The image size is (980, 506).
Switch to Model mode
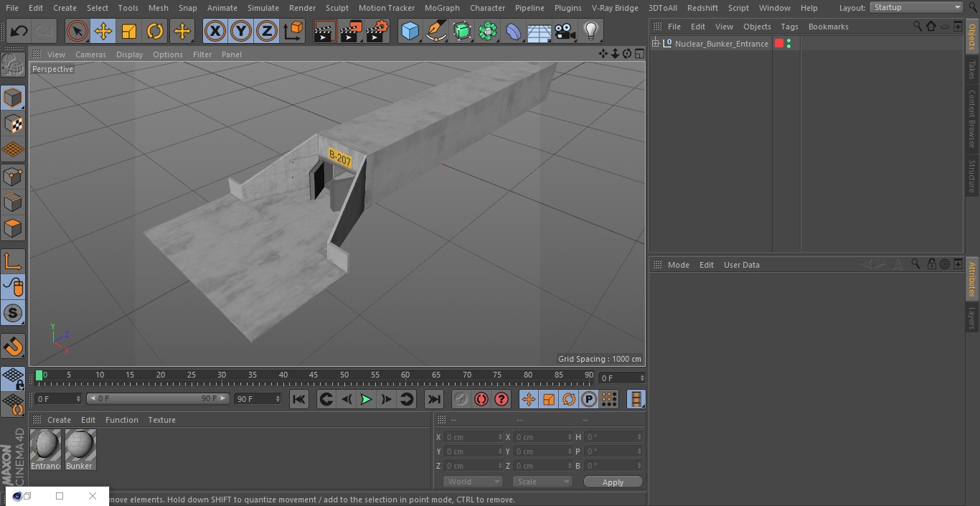[13, 98]
